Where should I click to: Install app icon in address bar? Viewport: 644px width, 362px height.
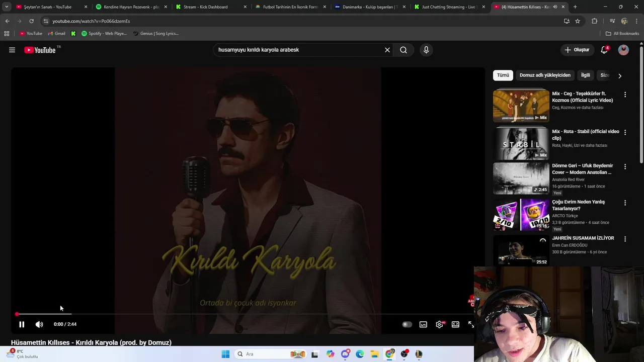click(567, 21)
